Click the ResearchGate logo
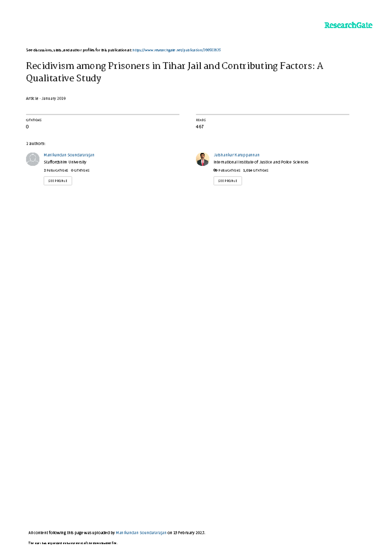The image size is (392, 555). (x=348, y=25)
